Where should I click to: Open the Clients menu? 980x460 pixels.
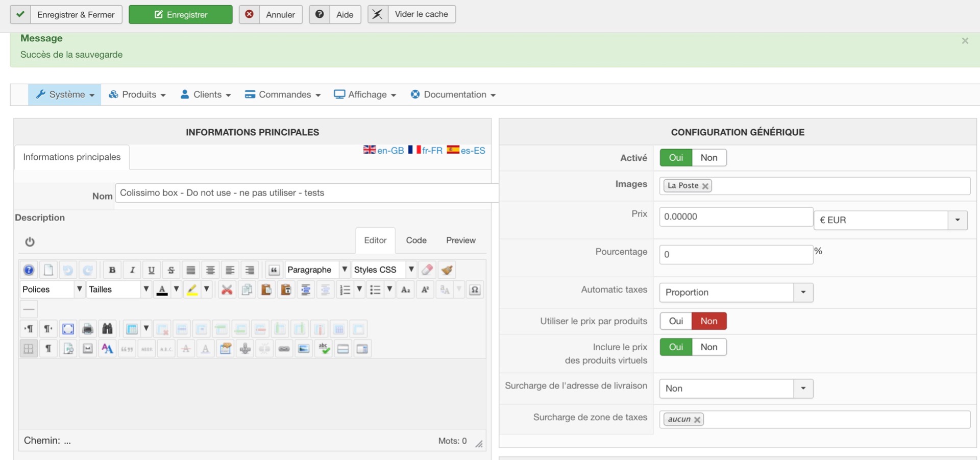[206, 95]
